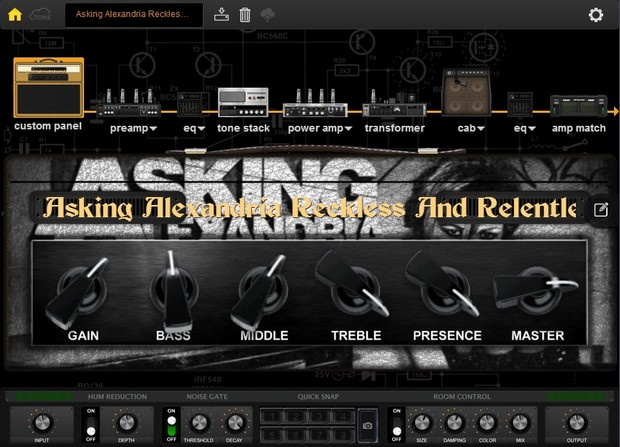Go to the home screen

(15, 14)
